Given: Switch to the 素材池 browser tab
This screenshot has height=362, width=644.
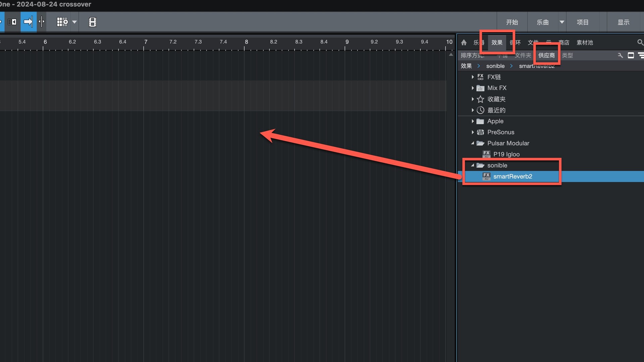Looking at the screenshot, I should (x=585, y=43).
